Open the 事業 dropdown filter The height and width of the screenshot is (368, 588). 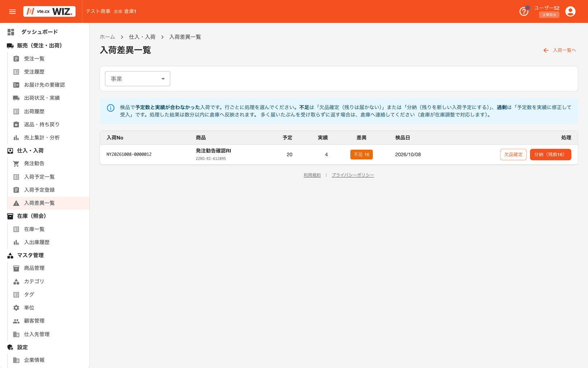pos(137,79)
